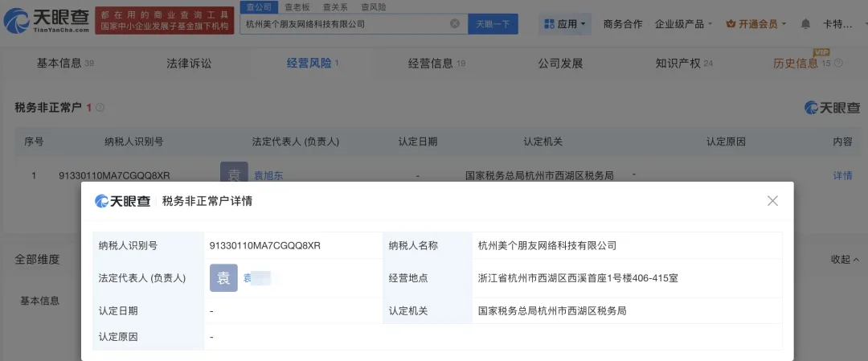Click the 袁旭东 name link in the table
Viewport: 868px width, 361px height.
pyautogui.click(x=268, y=176)
